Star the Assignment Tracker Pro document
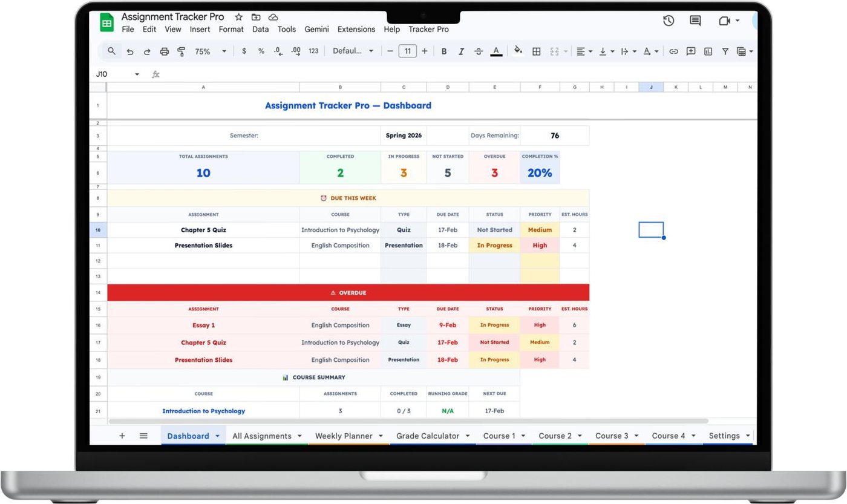Image resolution: width=847 pixels, height=504 pixels. click(x=238, y=17)
